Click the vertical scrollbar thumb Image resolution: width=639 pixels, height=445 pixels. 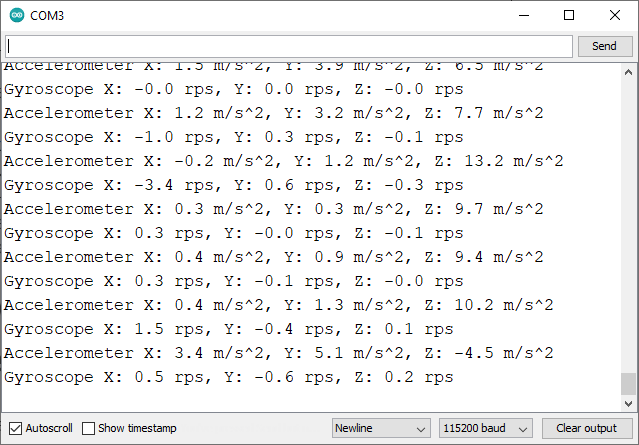click(627, 385)
